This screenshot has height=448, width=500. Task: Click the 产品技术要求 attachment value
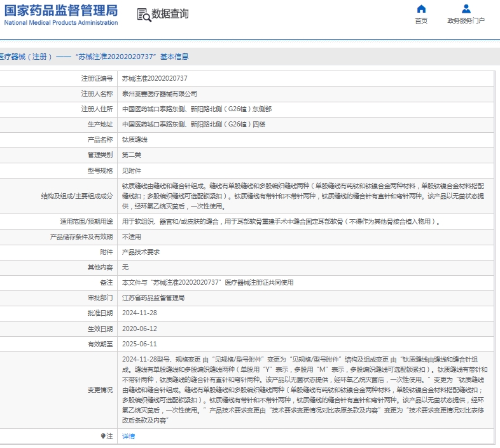[x=141, y=252]
